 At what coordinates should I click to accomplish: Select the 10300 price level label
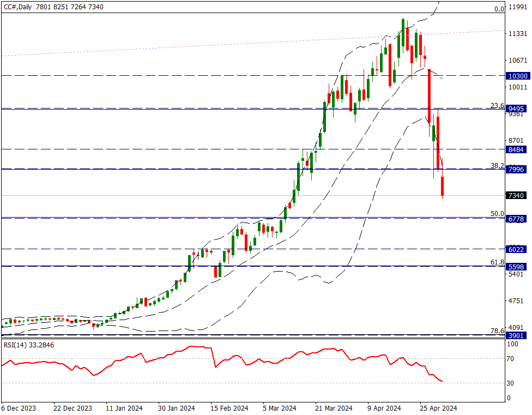pyautogui.click(x=515, y=76)
